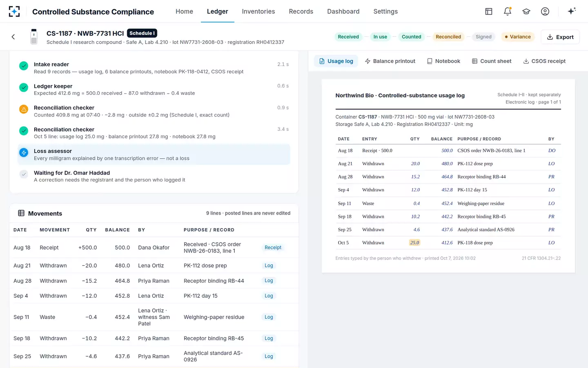This screenshot has width=588, height=368.
Task: Open the graduation cap help icon
Action: pyautogui.click(x=526, y=11)
